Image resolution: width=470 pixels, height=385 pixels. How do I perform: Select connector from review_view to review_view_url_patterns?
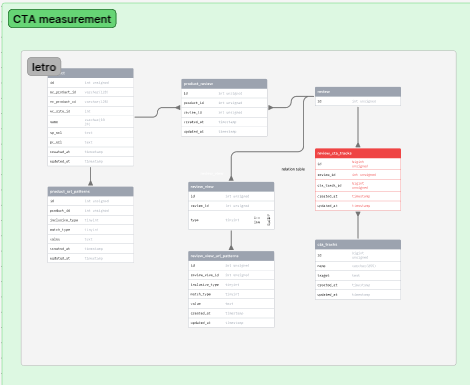point(231,240)
